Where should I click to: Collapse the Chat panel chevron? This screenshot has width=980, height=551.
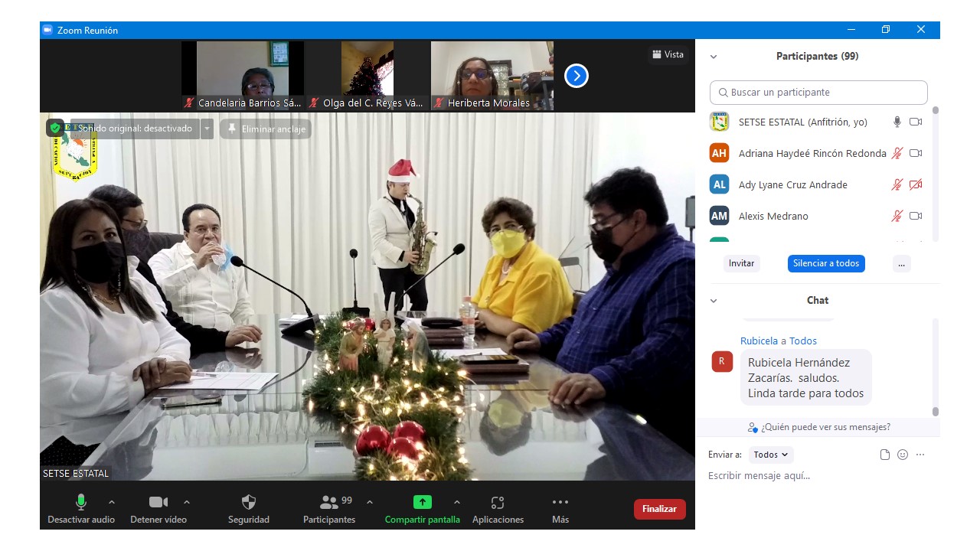pyautogui.click(x=714, y=301)
